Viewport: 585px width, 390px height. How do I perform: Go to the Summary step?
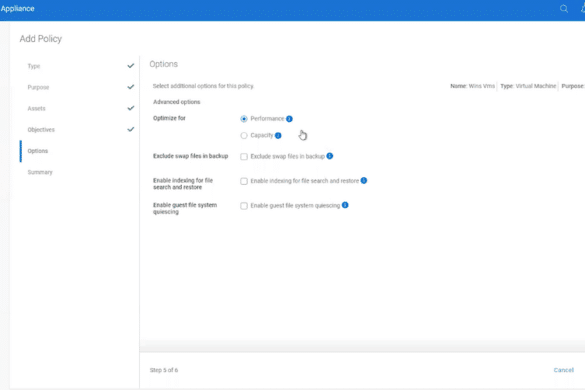[x=40, y=172]
